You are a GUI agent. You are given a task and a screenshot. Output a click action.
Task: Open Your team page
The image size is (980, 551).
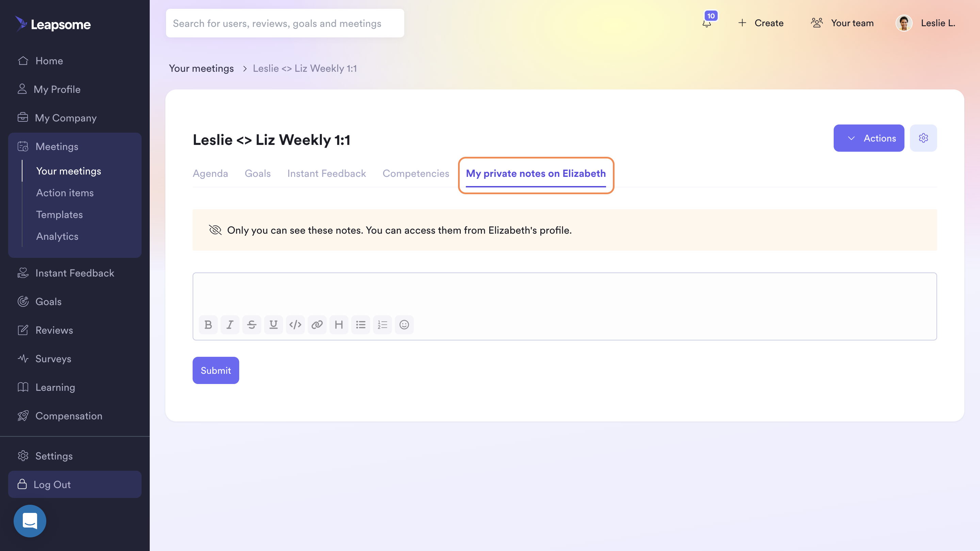pos(842,23)
